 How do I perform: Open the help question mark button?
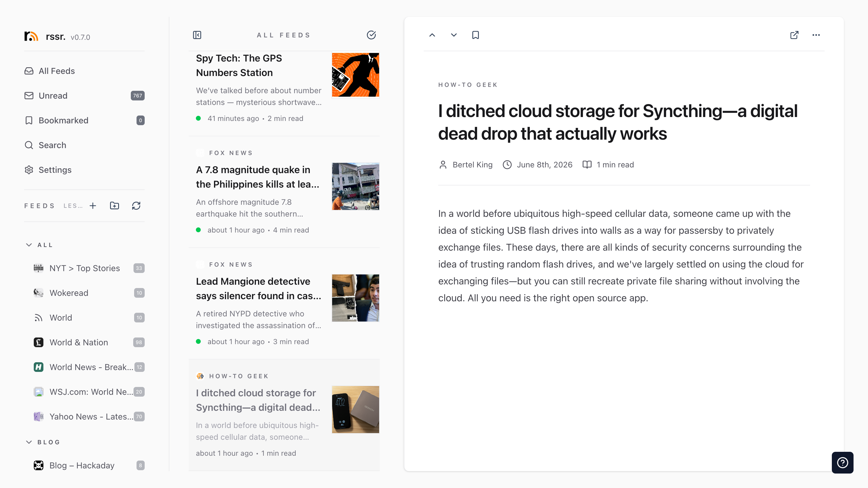point(842,463)
